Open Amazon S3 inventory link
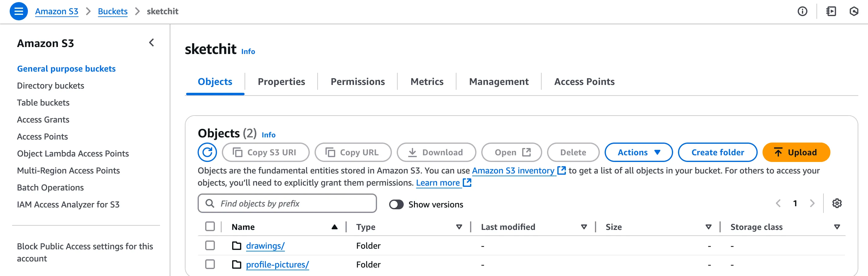868x276 pixels. (519, 171)
